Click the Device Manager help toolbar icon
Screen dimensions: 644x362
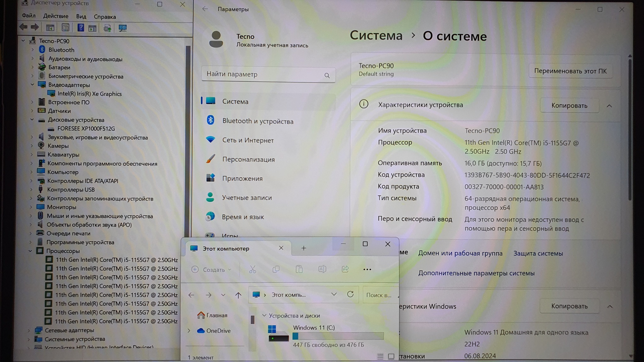click(80, 28)
